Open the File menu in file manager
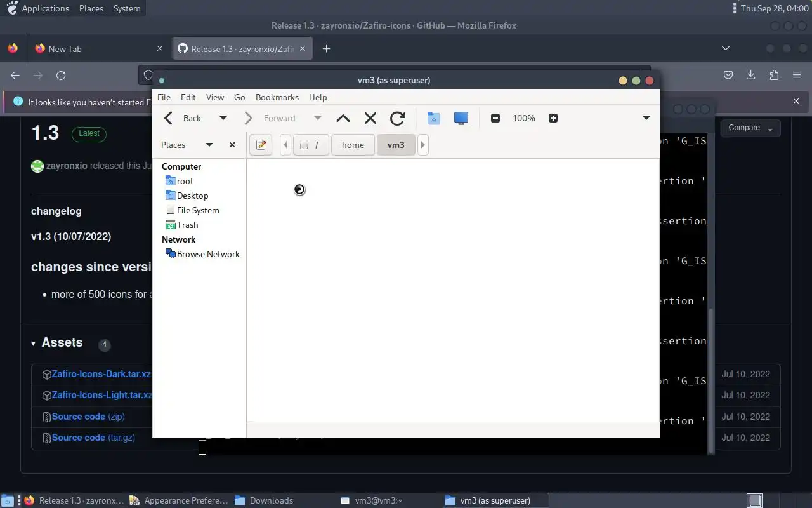The height and width of the screenshot is (508, 812). point(164,97)
